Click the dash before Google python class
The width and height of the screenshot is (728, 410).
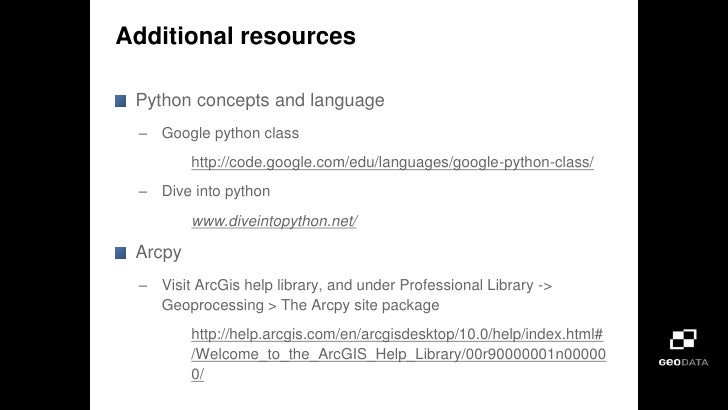pos(143,134)
